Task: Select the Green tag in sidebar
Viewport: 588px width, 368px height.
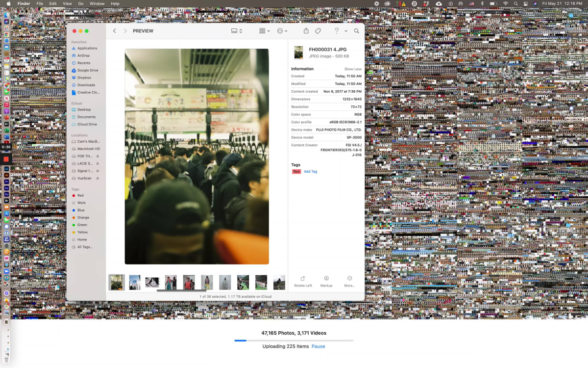Action: (82, 225)
